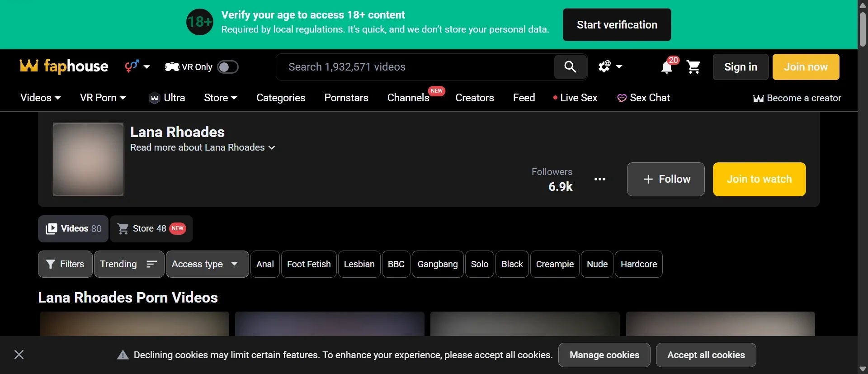Click the Join now button
868x374 pixels.
click(x=806, y=67)
